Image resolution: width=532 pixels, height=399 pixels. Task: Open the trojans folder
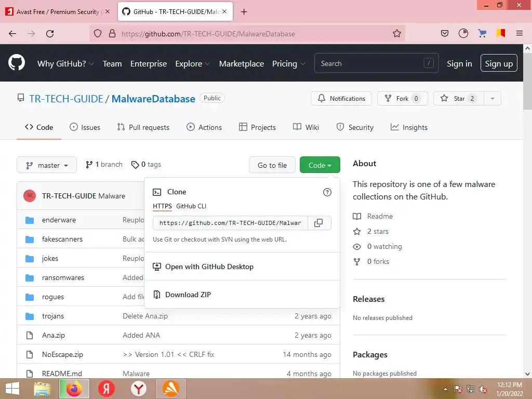52,316
